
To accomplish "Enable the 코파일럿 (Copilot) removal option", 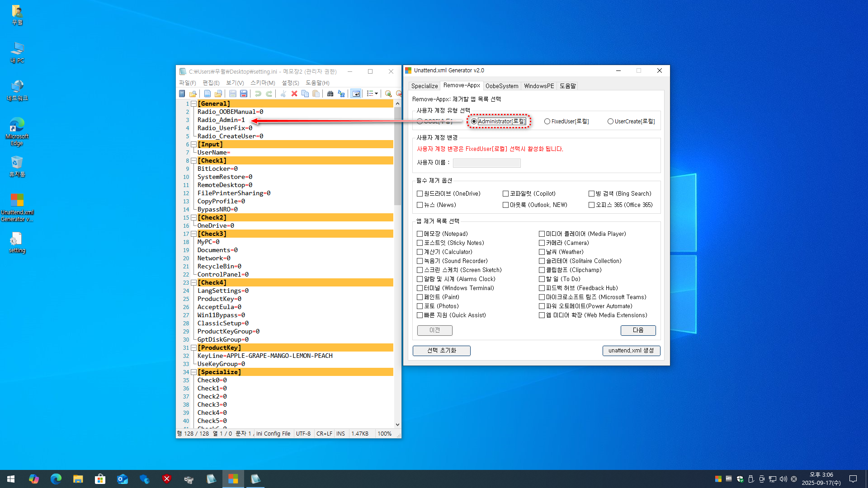I will click(x=505, y=194).
